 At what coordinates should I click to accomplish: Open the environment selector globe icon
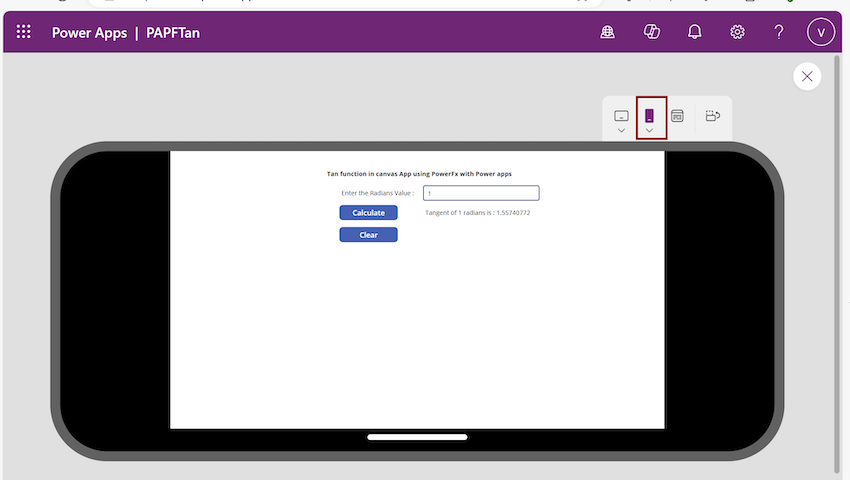click(607, 32)
